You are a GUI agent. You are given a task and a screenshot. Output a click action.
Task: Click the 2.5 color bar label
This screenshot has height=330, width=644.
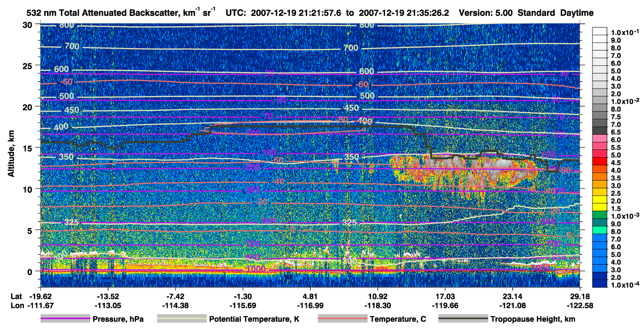(615, 193)
